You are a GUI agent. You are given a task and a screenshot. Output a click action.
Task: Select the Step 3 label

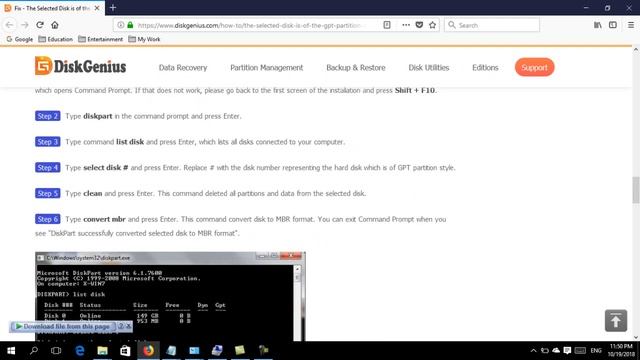pyautogui.click(x=48, y=142)
